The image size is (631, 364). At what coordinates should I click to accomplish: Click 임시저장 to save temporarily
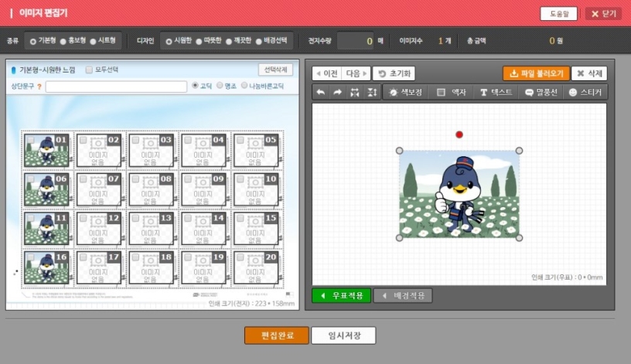pyautogui.click(x=343, y=335)
